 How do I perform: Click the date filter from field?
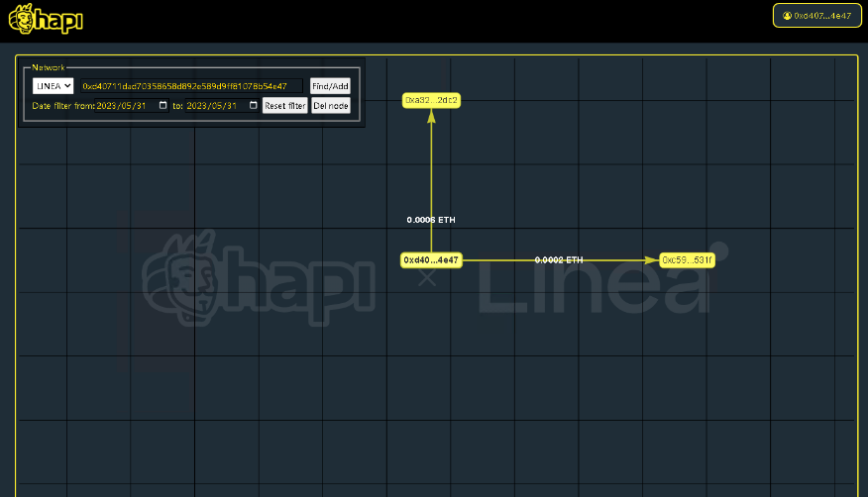pyautogui.click(x=131, y=106)
